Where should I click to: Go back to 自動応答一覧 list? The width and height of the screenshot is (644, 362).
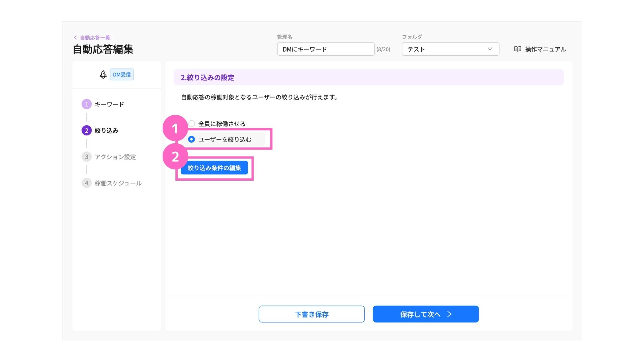click(92, 38)
